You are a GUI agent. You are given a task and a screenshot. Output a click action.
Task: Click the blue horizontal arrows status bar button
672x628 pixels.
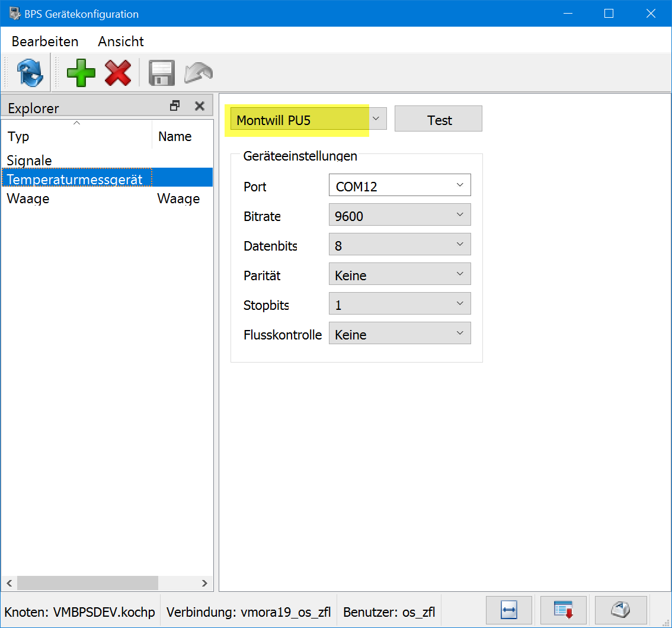[509, 610]
